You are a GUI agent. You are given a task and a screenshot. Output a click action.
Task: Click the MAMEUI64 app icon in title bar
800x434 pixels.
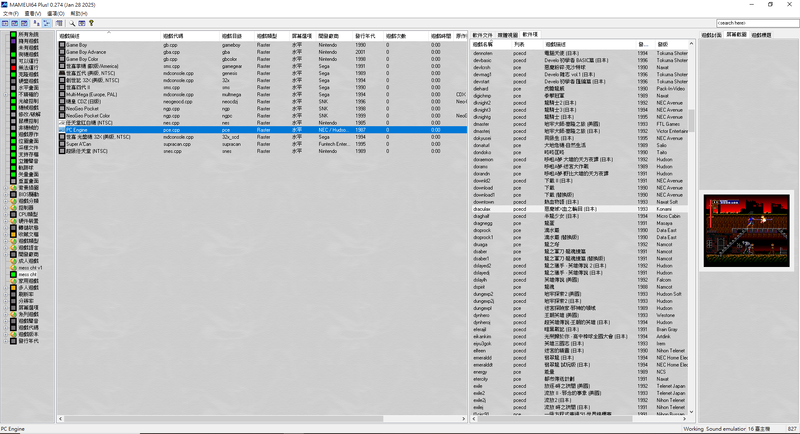[5, 5]
